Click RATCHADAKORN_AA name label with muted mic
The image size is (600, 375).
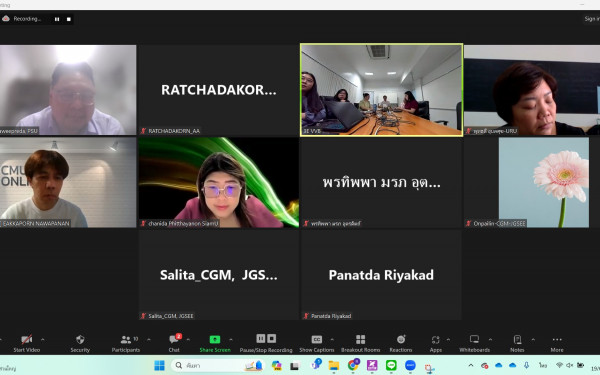171,131
